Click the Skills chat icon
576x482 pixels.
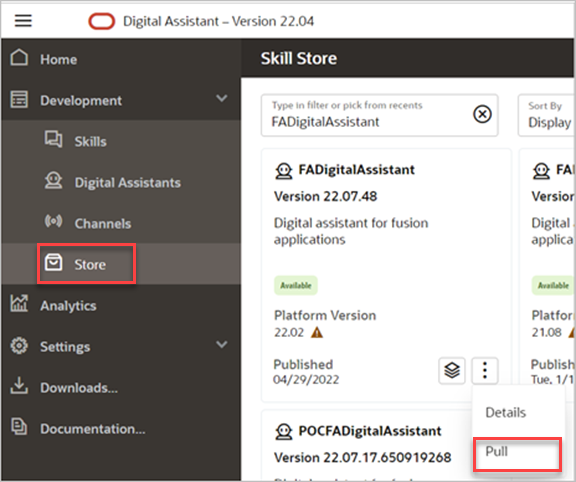[54, 139]
